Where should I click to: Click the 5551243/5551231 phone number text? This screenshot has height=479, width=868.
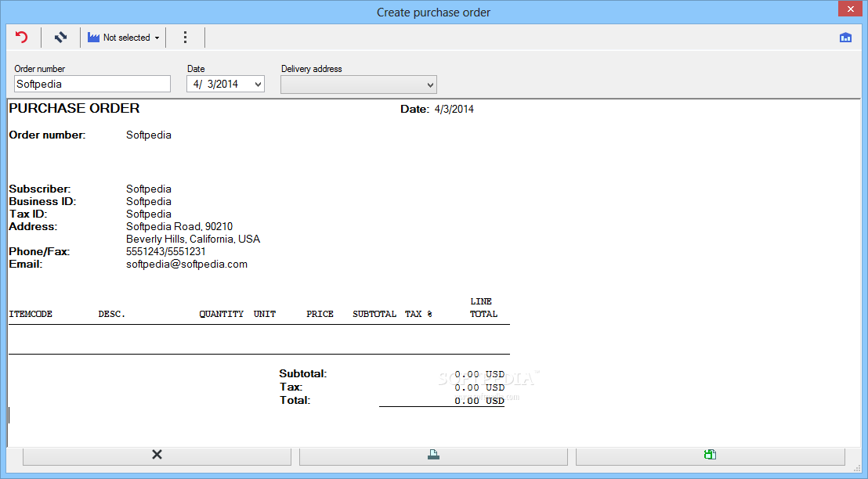165,252
